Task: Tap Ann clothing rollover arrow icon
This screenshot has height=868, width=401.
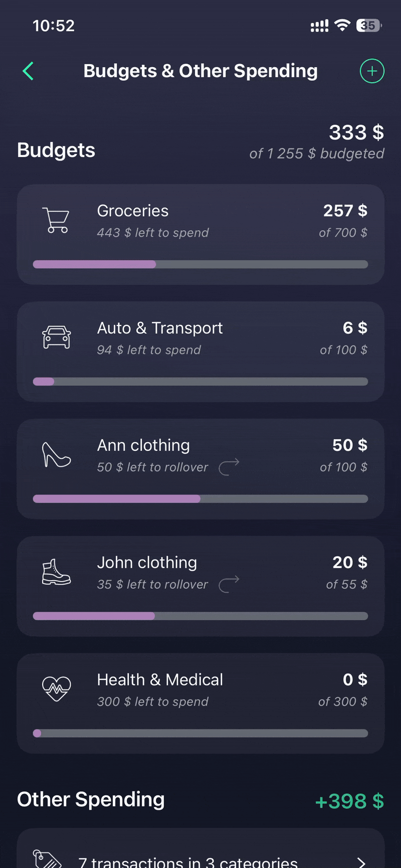Action: (x=229, y=467)
